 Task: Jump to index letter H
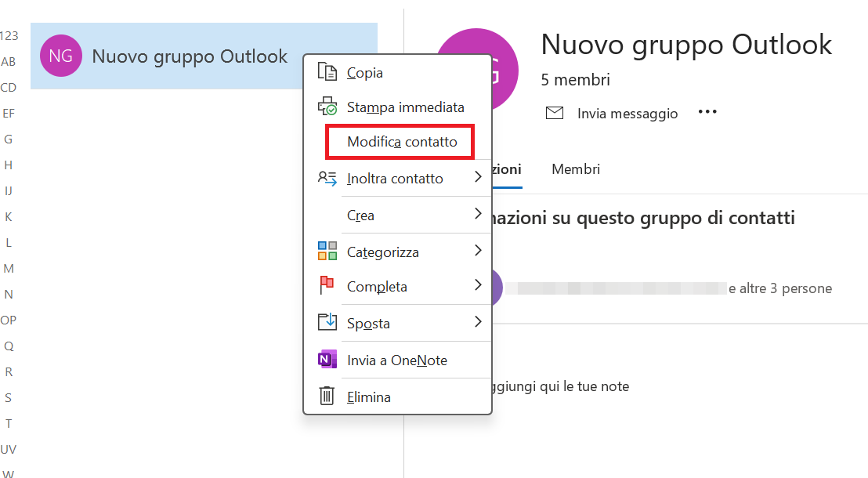point(9,165)
